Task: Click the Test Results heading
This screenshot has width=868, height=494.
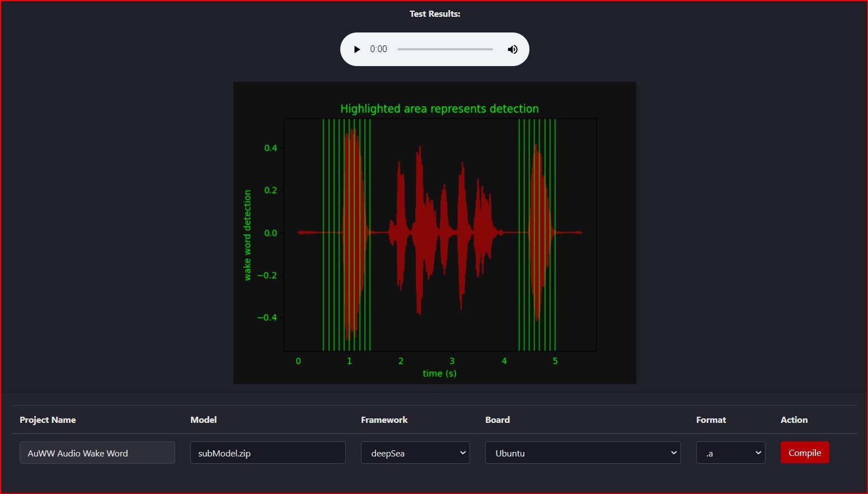Action: pyautogui.click(x=434, y=14)
